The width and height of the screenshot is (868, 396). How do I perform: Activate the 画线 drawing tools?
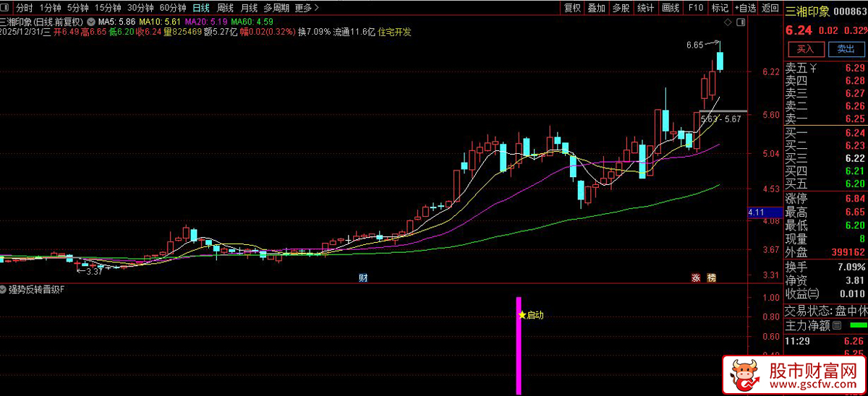[x=671, y=8]
